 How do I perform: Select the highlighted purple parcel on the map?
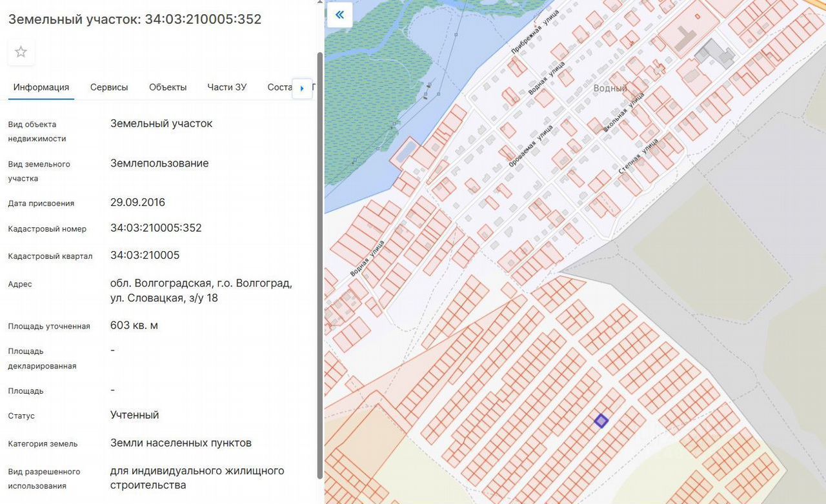pyautogui.click(x=601, y=421)
